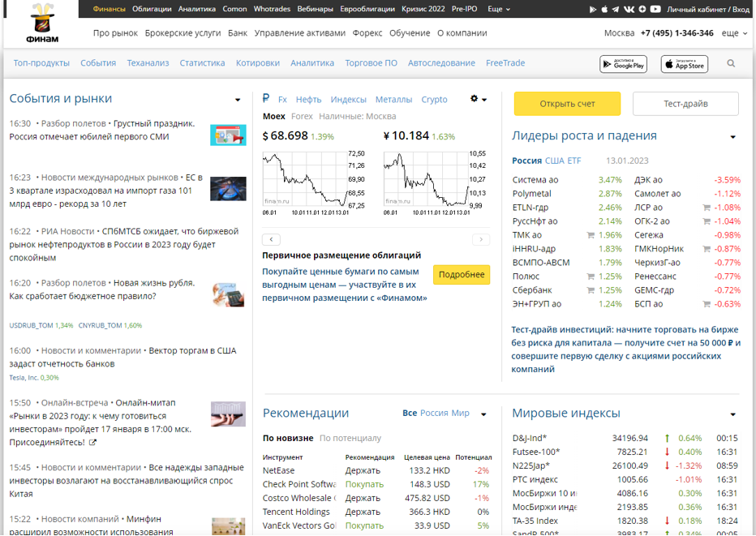Screen dimensions: 756x536
Task: Open Новая жизнь рубля calculator thumbnail
Action: (x=228, y=294)
